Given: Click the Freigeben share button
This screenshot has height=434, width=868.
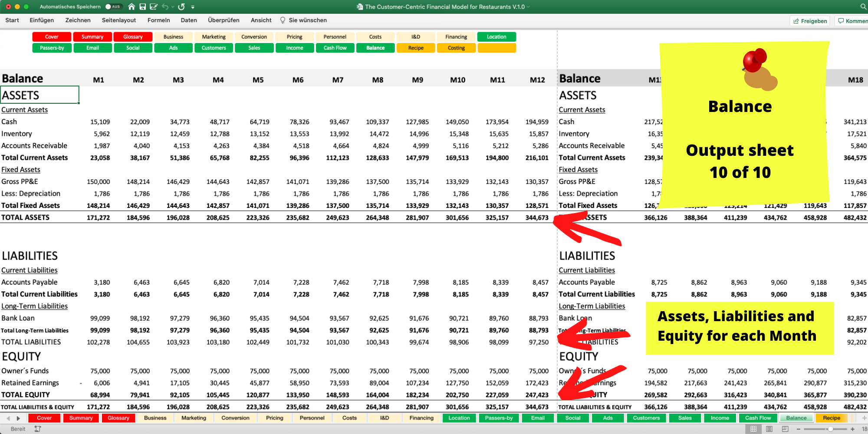Looking at the screenshot, I should pyautogui.click(x=810, y=21).
